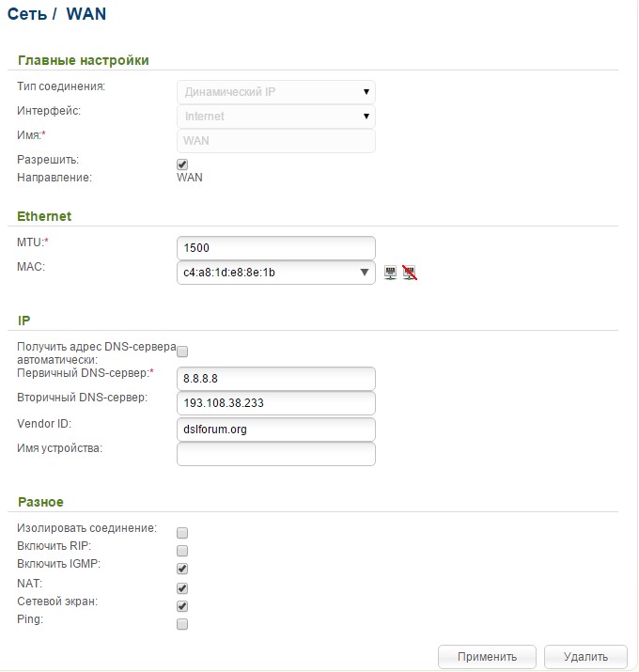Open the MAC address dropdown arrow
Image resolution: width=639 pixels, height=672 pixels.
tap(365, 273)
